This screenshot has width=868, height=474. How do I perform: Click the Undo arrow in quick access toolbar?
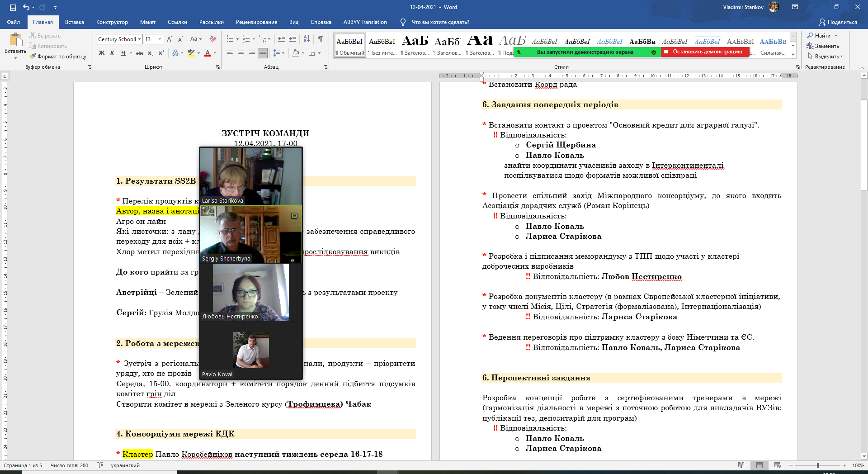26,7
